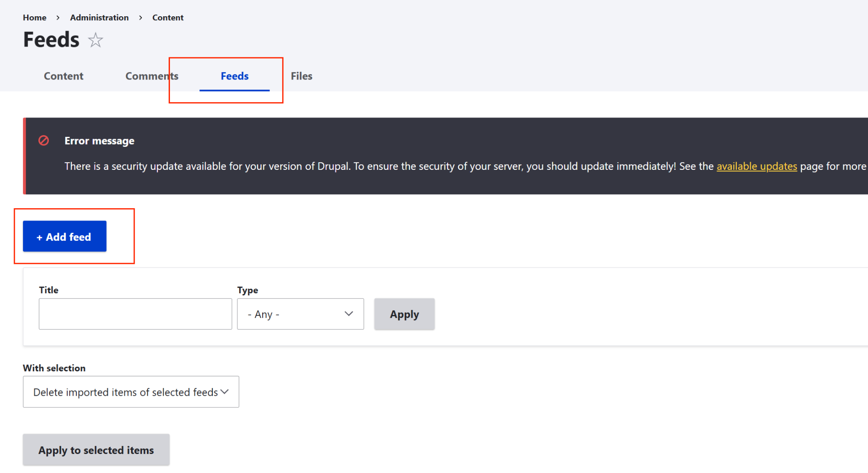Switch to the Content tab
Screen dimensions: 868x473
(x=63, y=76)
